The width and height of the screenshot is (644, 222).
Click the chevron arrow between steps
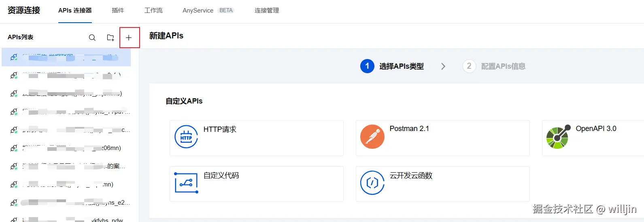[443, 66]
